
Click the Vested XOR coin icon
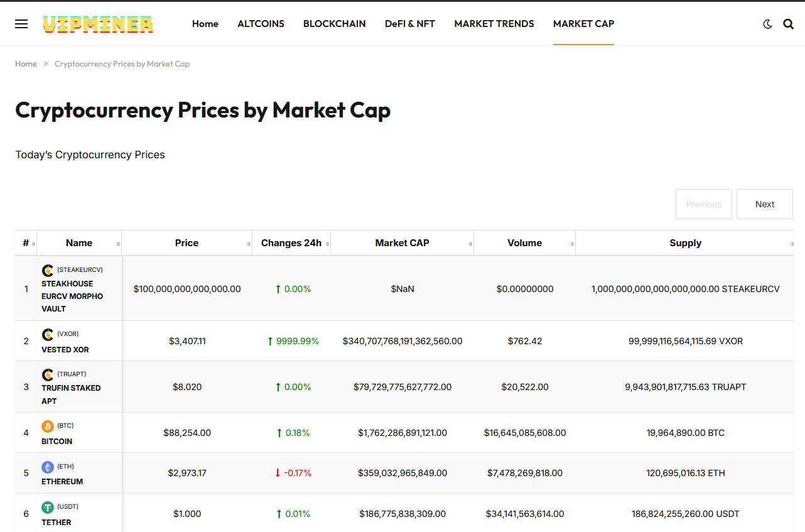click(x=48, y=335)
